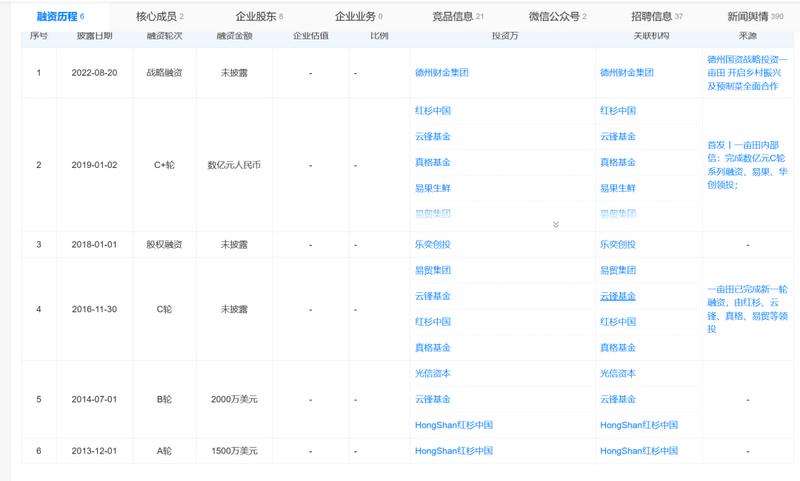Open 红杉中国 investor link in the 2016 C轮 row
The width and height of the screenshot is (800, 481).
point(433,322)
